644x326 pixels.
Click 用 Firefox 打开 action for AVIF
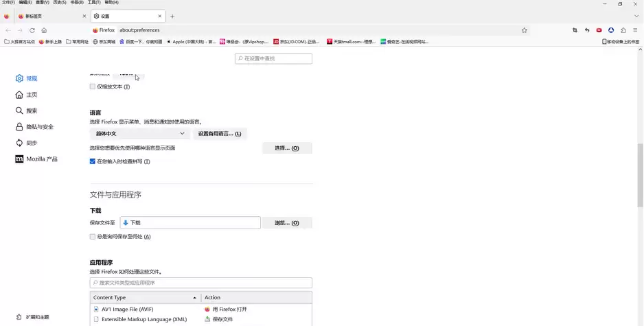[226, 309]
